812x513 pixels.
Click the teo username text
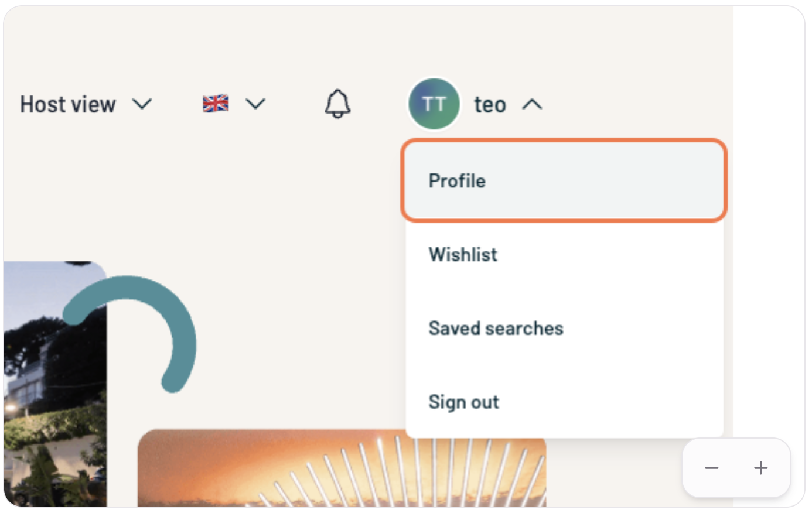pos(490,105)
